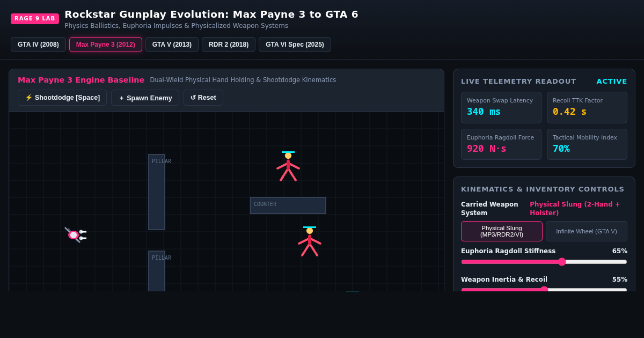Viewport: 644px width, 338px height.
Task: Click the lower PILLAR obstacle
Action: (x=157, y=271)
